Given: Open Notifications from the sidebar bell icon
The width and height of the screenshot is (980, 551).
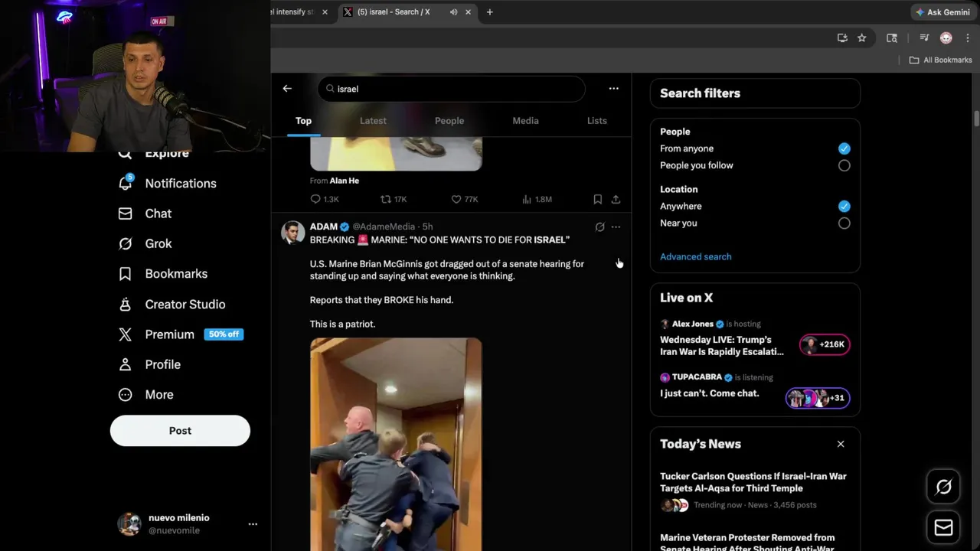Looking at the screenshot, I should coord(126,183).
